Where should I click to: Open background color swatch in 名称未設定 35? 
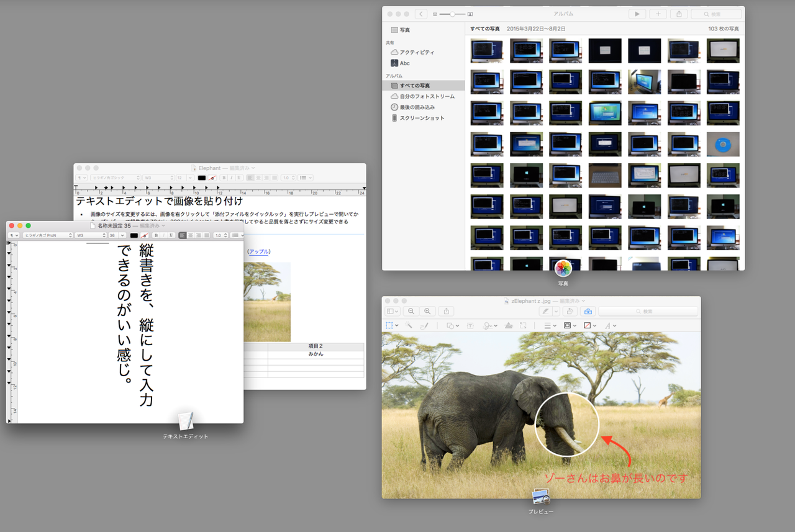point(144,236)
